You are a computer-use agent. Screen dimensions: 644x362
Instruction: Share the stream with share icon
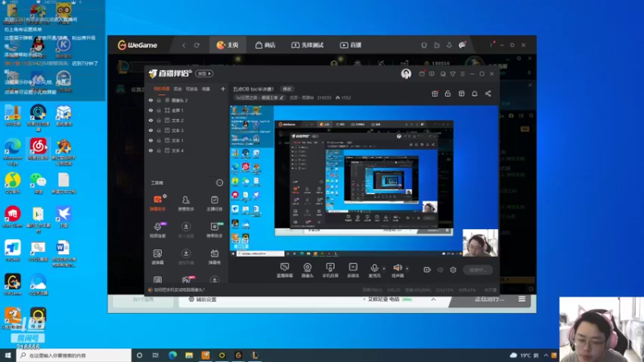[x=488, y=93]
